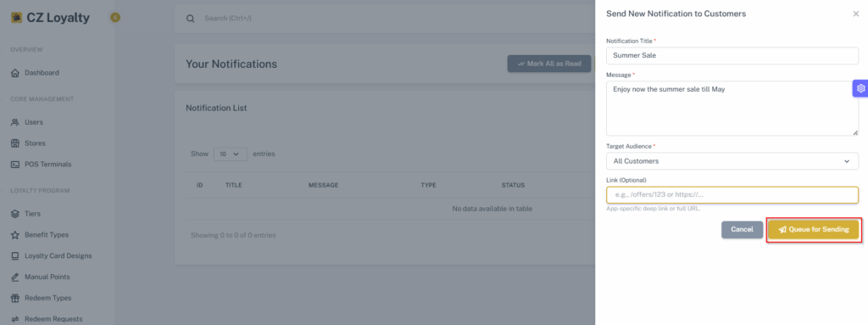
Task: Click the Redeem Types gift icon
Action: pyautogui.click(x=15, y=298)
